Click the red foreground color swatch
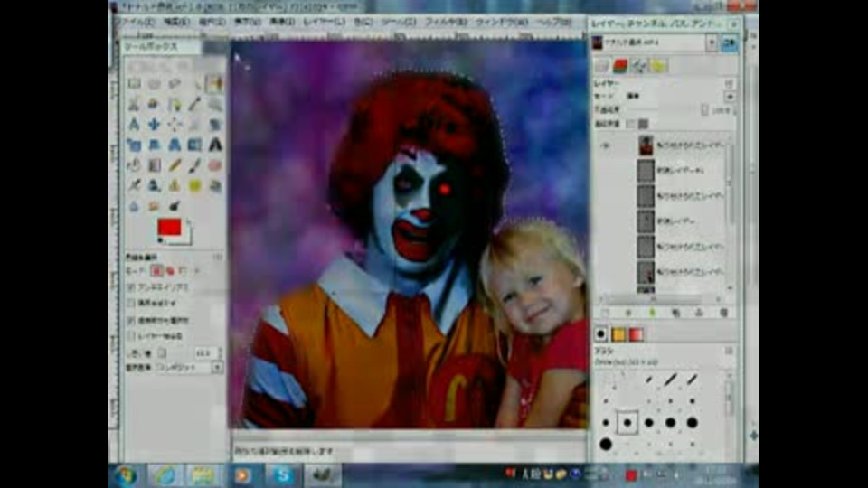 point(168,227)
